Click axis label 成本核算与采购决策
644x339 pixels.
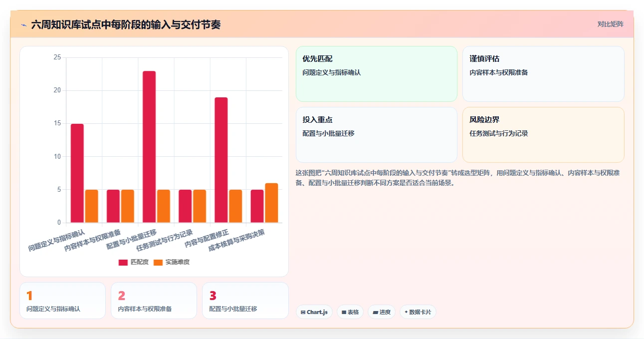coord(236,240)
